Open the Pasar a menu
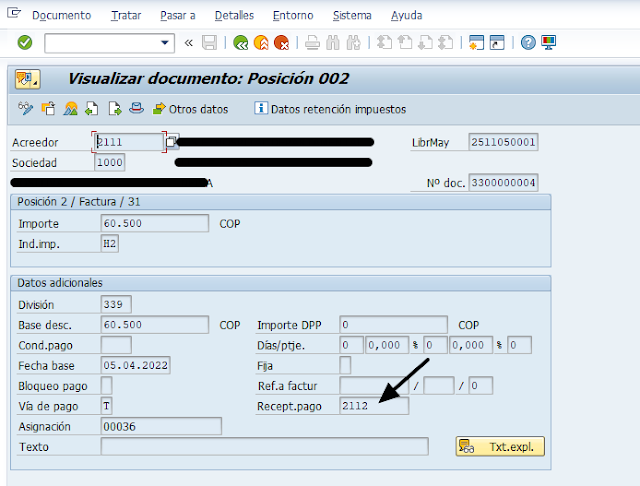The image size is (640, 486). tap(178, 16)
